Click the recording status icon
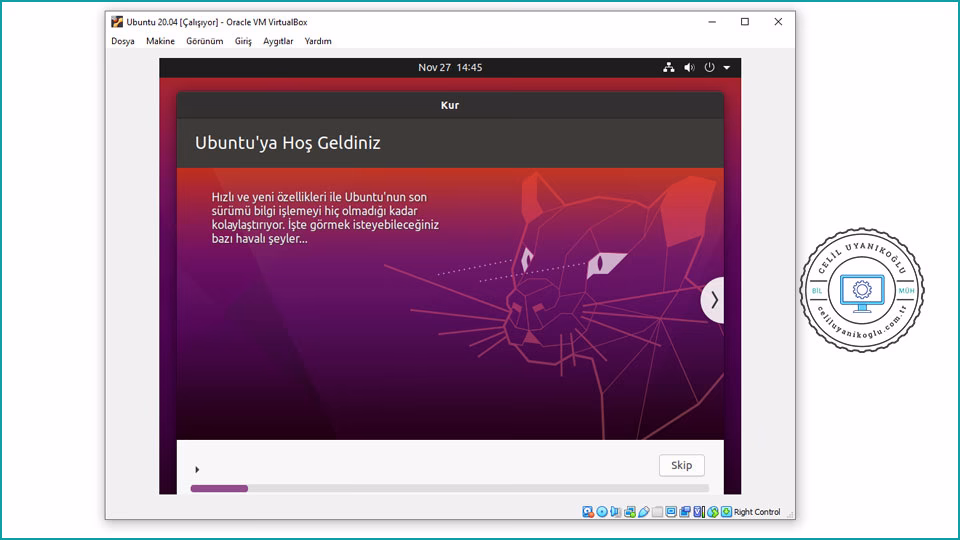The image size is (960, 540). pyautogui.click(x=685, y=512)
